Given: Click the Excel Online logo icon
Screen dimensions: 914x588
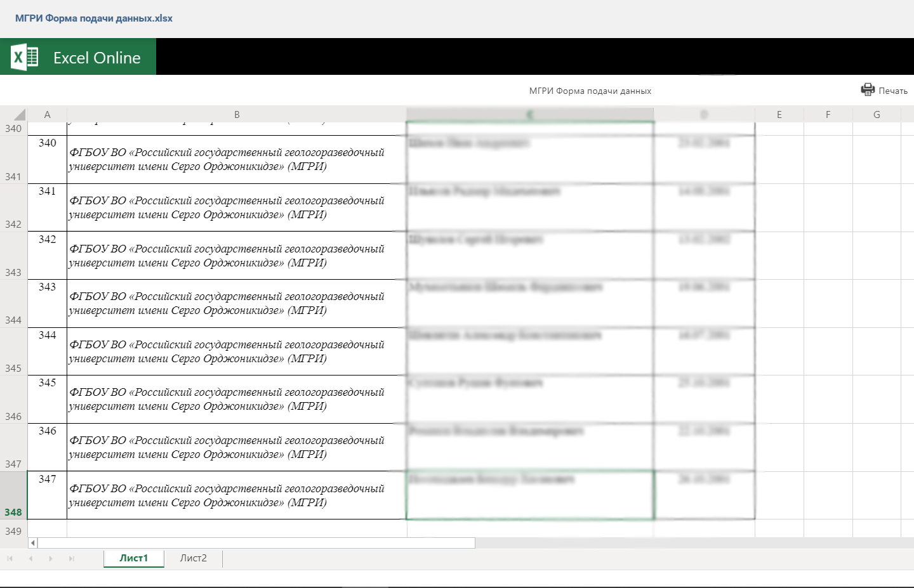Looking at the screenshot, I should pos(25,57).
